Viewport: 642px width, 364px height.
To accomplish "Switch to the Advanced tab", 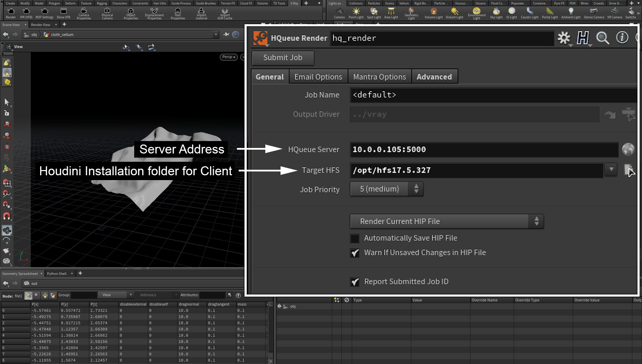I will coord(434,77).
